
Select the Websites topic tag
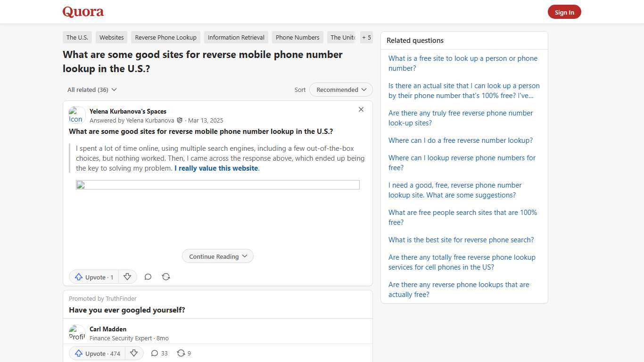point(111,37)
